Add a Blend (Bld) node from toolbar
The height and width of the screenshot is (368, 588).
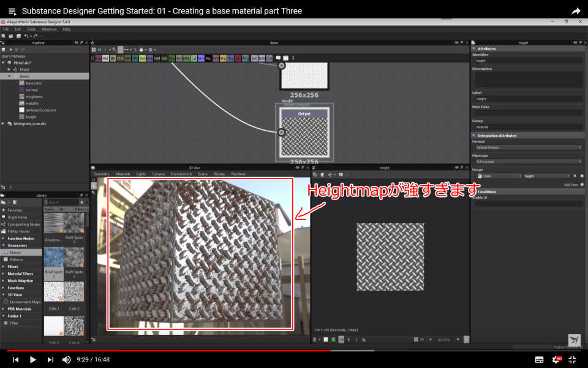pyautogui.click(x=105, y=58)
